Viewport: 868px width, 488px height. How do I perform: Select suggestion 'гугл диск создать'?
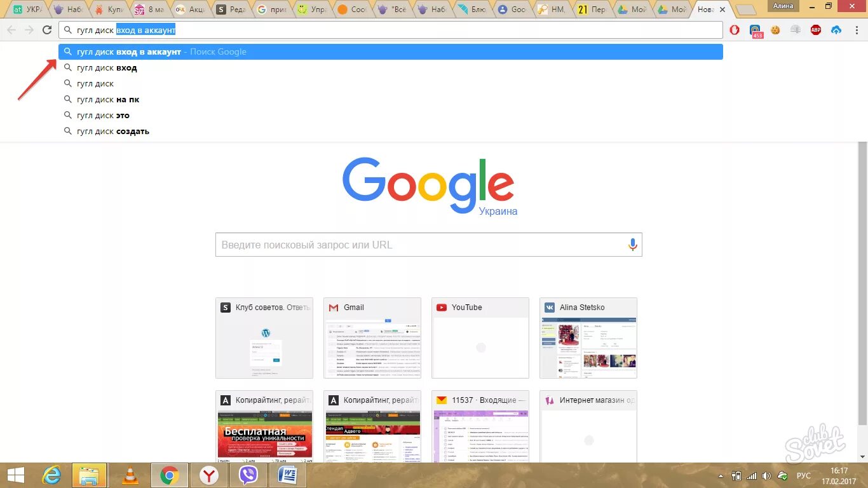tap(391, 132)
